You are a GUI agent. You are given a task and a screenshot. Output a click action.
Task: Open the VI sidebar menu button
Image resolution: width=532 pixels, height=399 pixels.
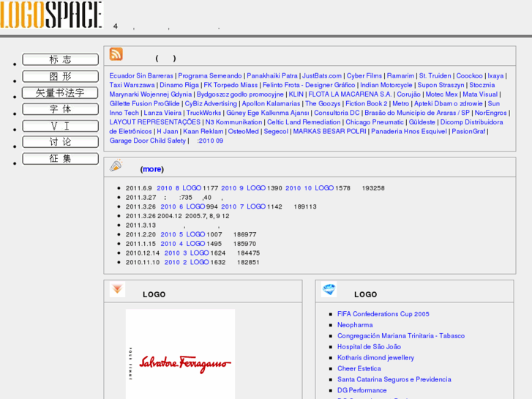tap(61, 126)
